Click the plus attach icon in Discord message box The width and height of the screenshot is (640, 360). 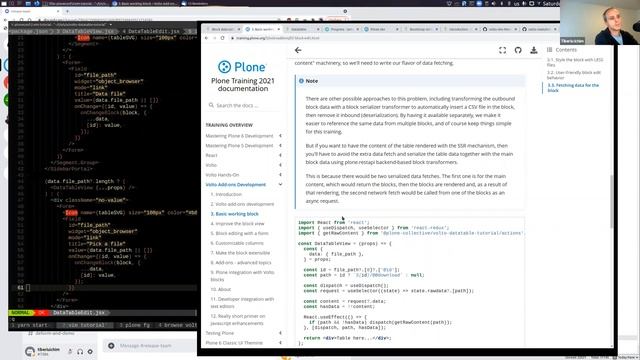point(111,346)
